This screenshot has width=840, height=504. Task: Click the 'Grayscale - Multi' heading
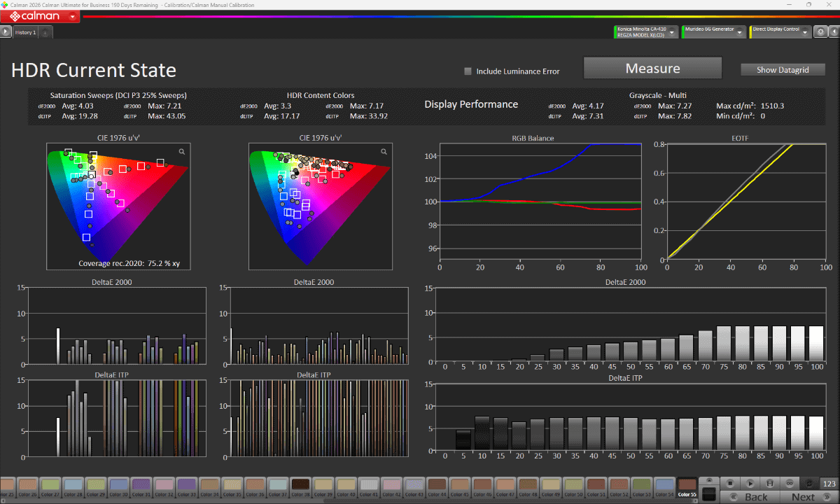(658, 95)
